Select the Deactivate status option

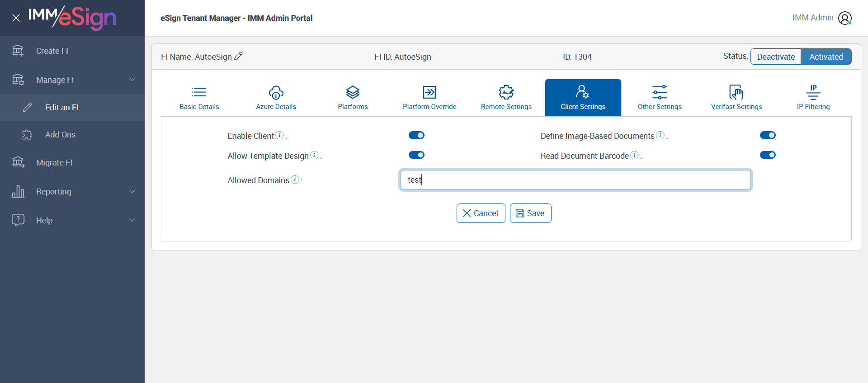point(776,57)
